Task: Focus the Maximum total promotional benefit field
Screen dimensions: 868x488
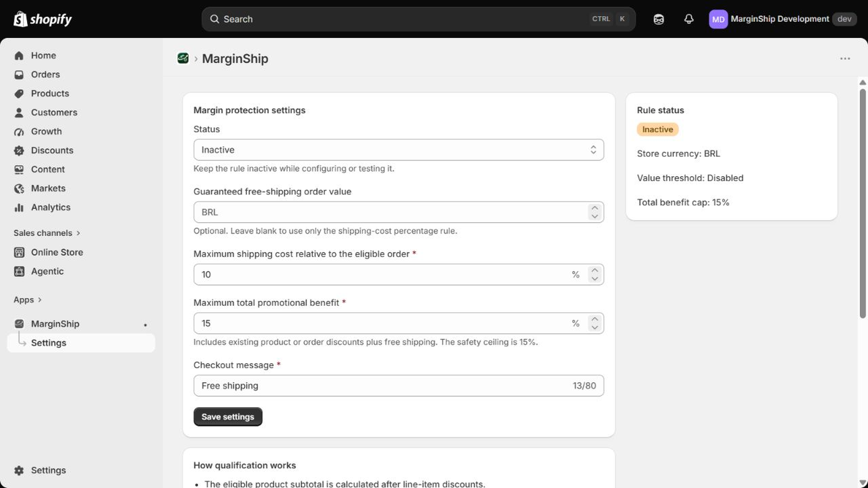Action: (399, 323)
